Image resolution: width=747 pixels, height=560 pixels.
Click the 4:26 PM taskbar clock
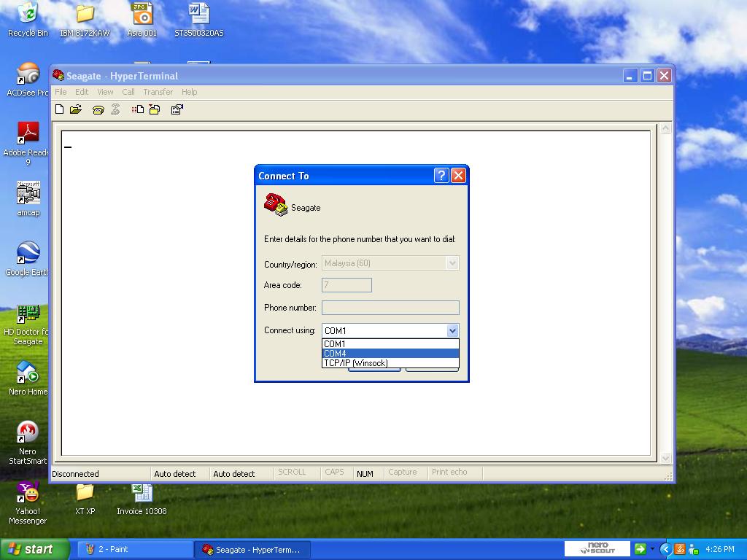(x=720, y=549)
